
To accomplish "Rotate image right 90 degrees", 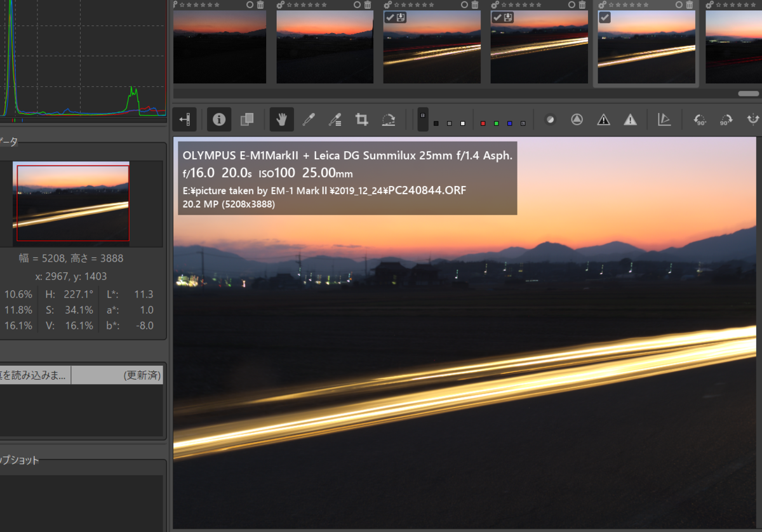I will point(726,119).
